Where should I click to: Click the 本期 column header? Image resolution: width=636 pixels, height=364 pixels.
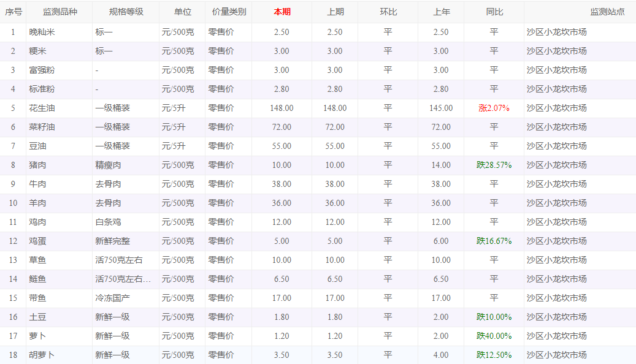click(282, 12)
